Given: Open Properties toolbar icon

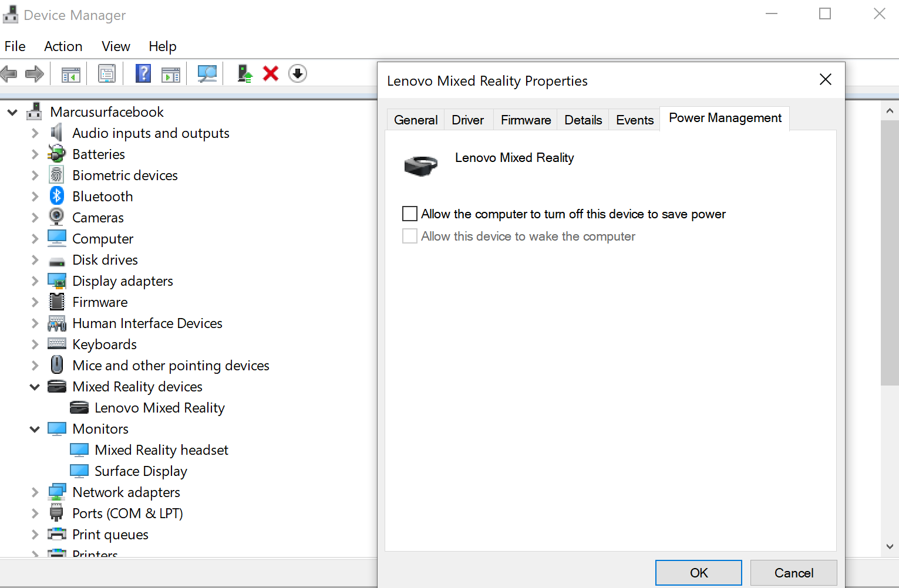Looking at the screenshot, I should click(x=107, y=74).
